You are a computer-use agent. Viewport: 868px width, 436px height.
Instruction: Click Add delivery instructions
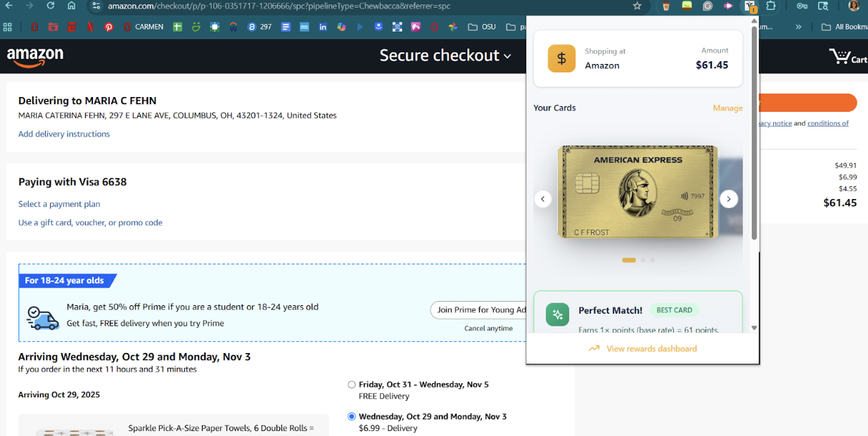tap(64, 134)
